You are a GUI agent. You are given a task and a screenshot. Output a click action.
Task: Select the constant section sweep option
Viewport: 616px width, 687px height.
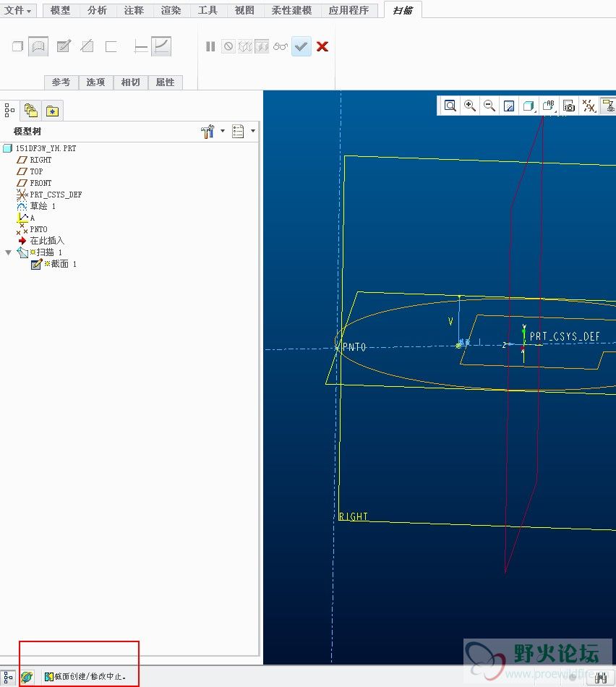point(141,46)
